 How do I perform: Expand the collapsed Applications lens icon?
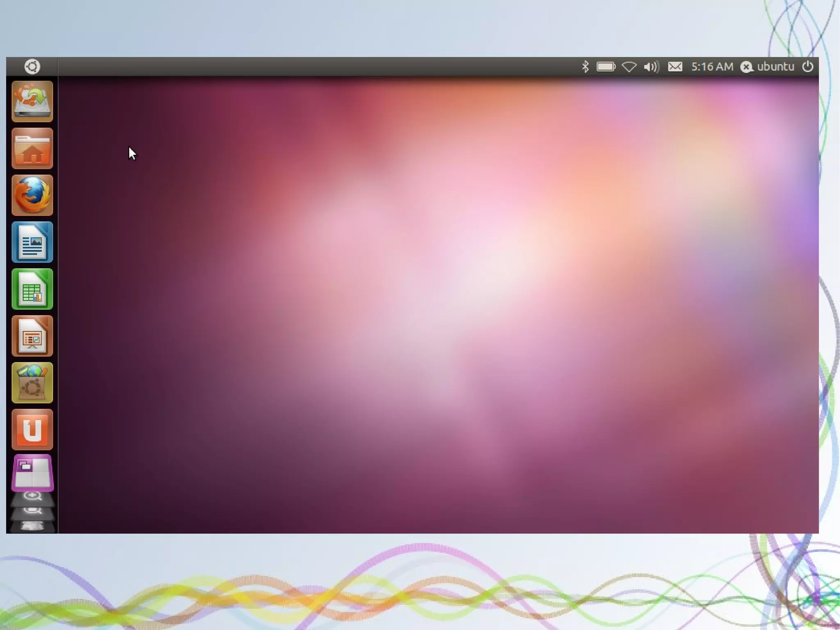click(x=32, y=497)
